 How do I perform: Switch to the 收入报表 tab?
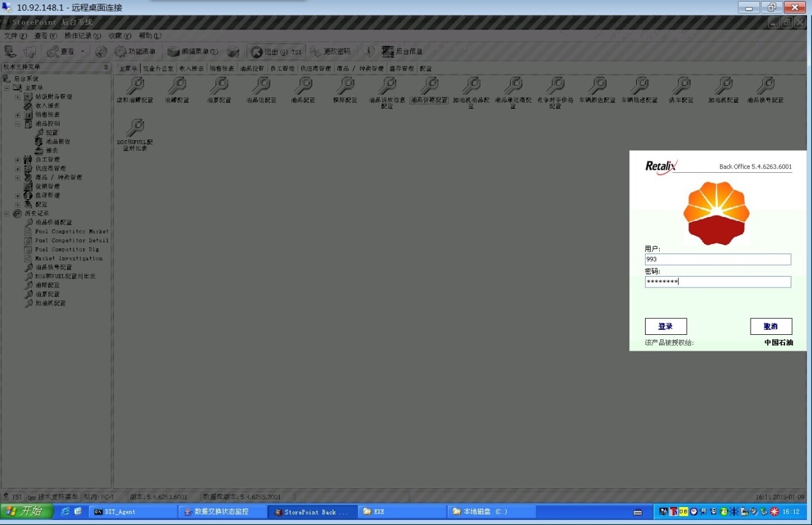(191, 68)
